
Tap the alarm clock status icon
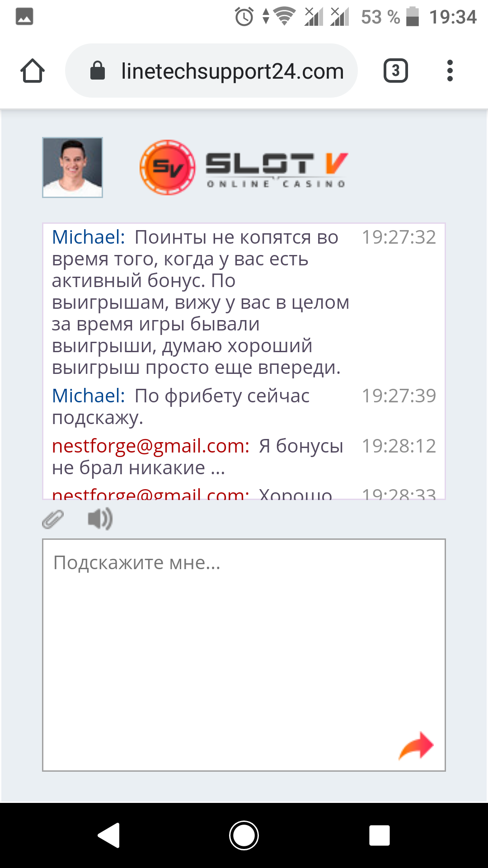[x=244, y=17]
